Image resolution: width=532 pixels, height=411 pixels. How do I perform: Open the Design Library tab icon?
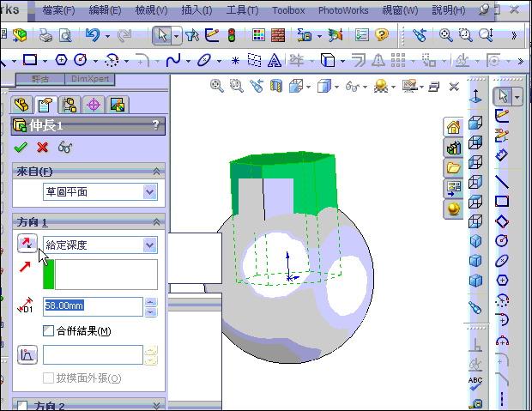tap(454, 148)
